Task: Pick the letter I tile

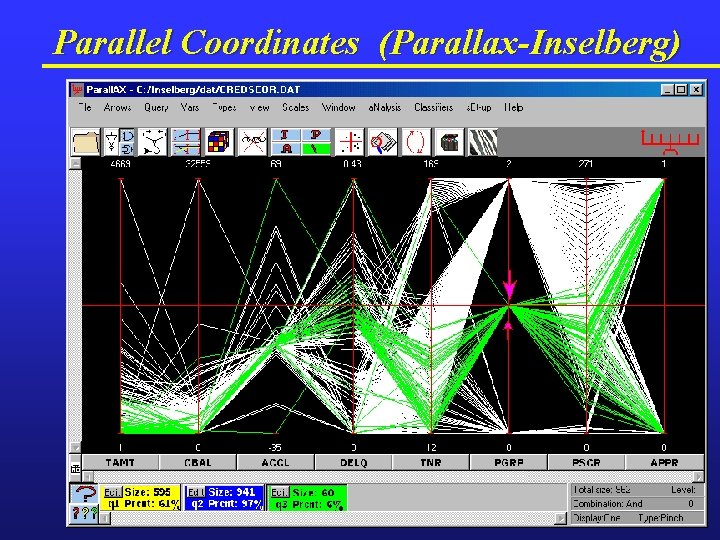Action: click(x=286, y=135)
